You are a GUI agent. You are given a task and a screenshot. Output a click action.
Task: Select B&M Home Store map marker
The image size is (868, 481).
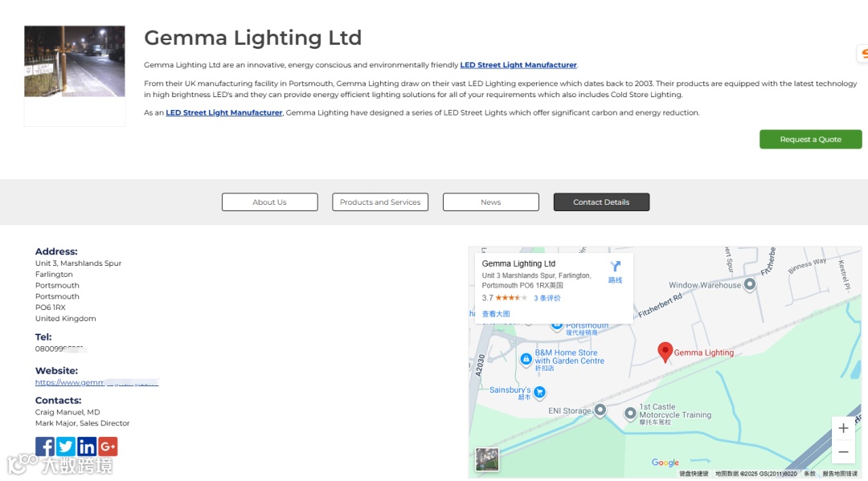click(x=526, y=360)
